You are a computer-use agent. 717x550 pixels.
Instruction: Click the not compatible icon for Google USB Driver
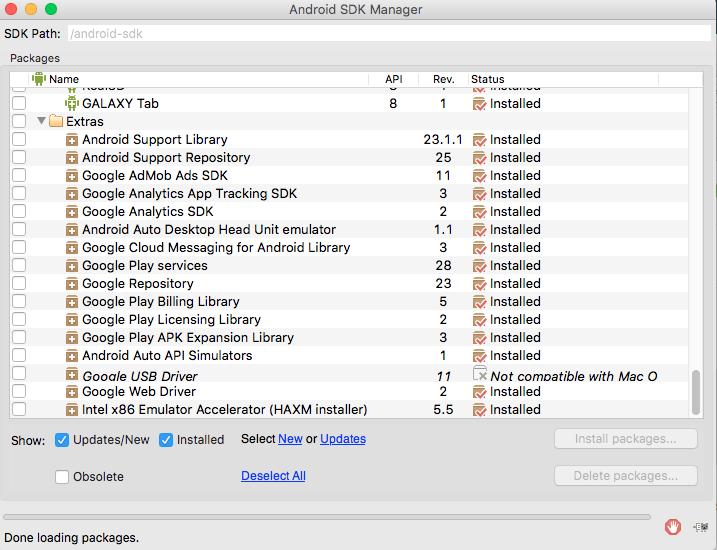480,375
